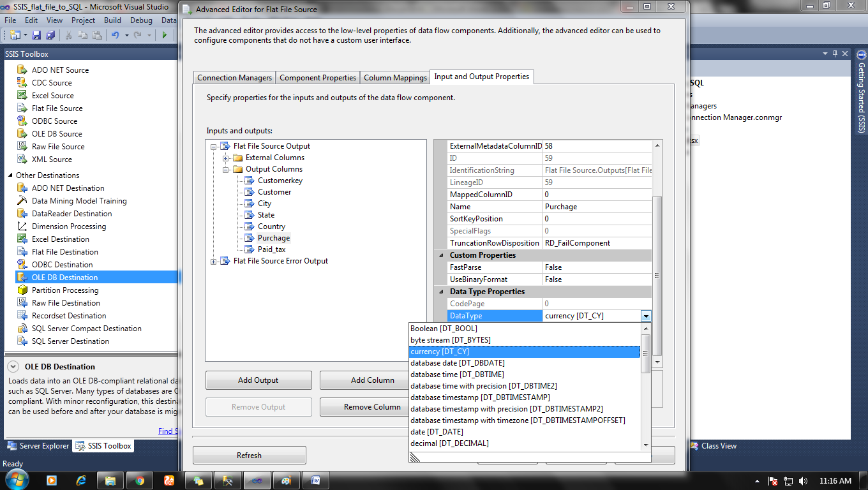Select ADO NET Source toolbox item
Screen dimensions: 868x490
tap(60, 70)
